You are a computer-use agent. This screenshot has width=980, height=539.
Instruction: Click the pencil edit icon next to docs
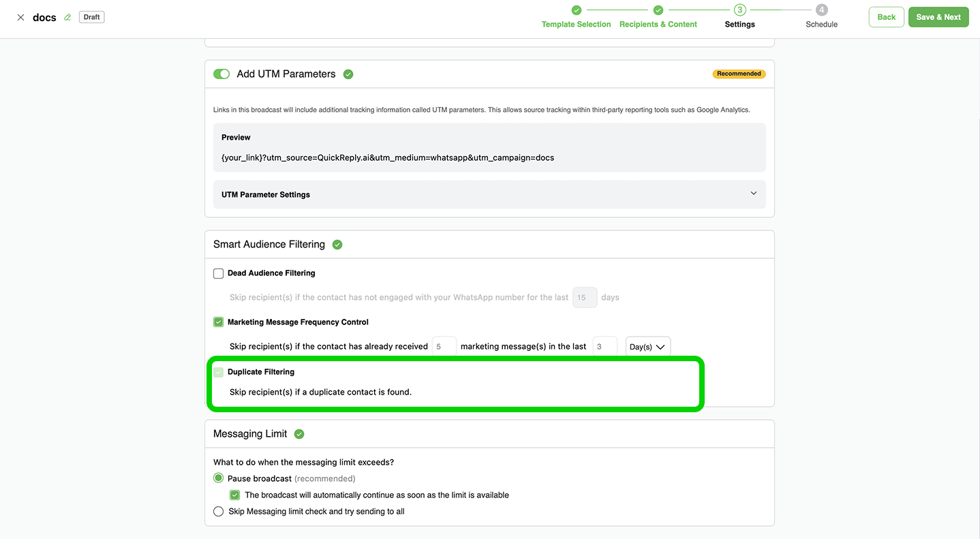click(67, 18)
